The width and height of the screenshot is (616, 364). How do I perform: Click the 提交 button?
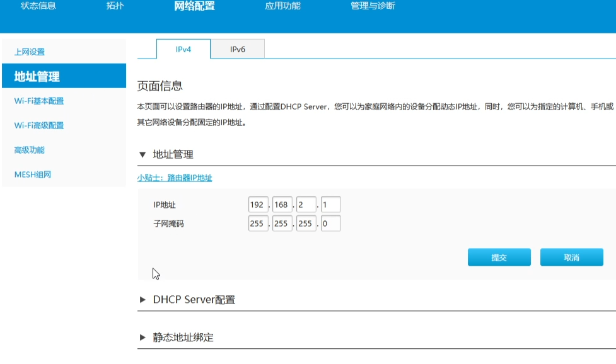(x=499, y=257)
